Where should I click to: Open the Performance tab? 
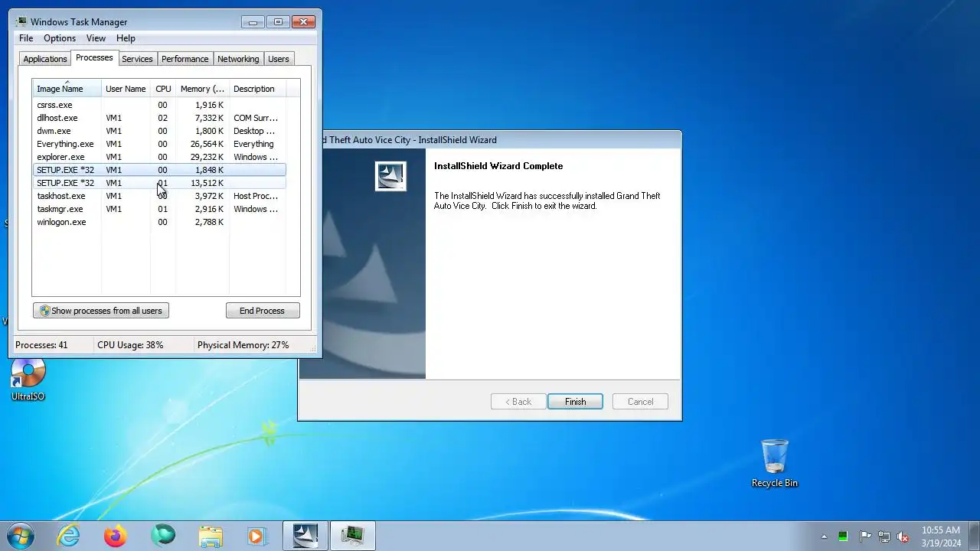(185, 59)
